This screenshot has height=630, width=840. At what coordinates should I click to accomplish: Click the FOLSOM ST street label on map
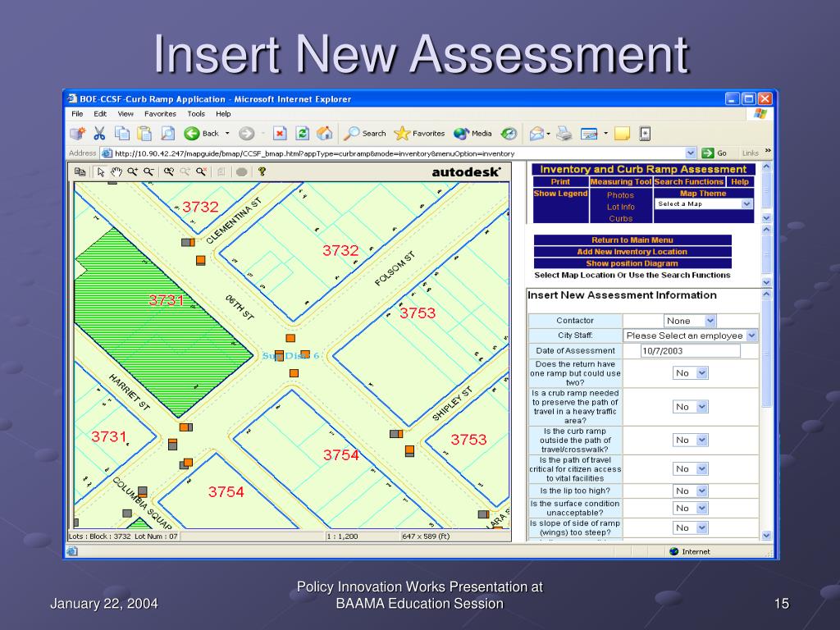click(x=395, y=269)
